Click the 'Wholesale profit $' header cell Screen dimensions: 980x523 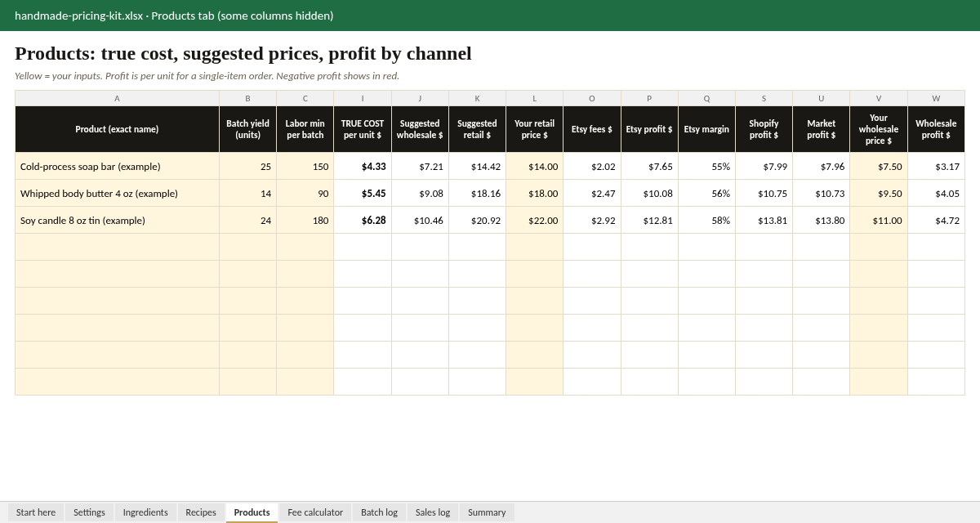(x=936, y=129)
